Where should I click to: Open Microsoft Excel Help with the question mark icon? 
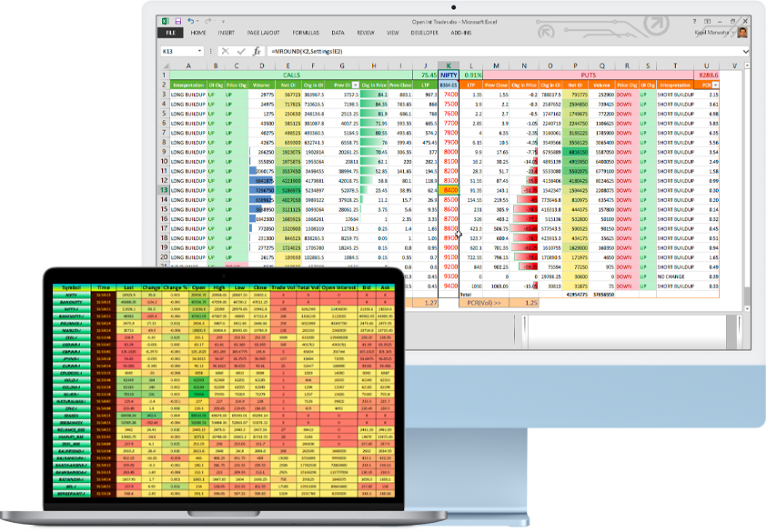pyautogui.click(x=695, y=21)
